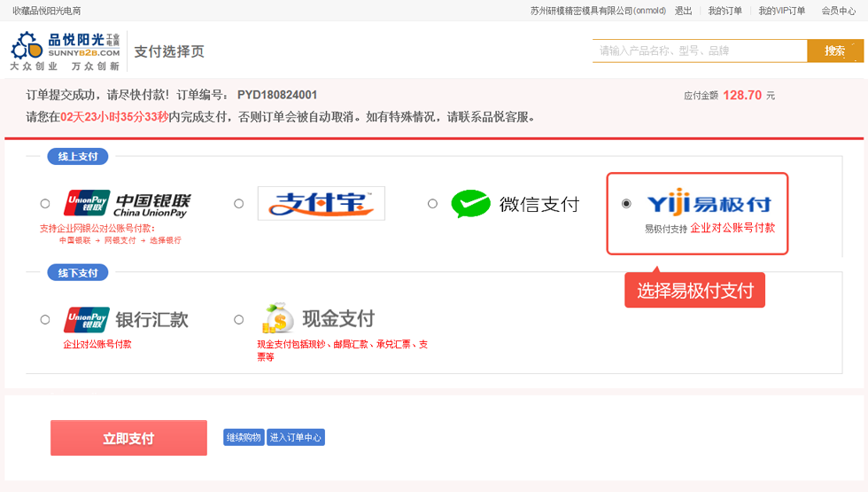Click the company account name link

point(598,11)
